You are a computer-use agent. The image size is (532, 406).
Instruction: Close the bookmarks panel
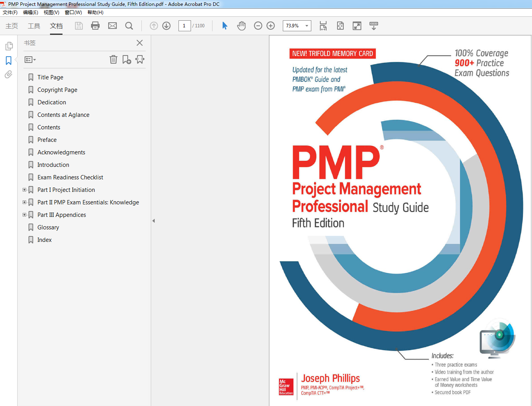point(139,43)
